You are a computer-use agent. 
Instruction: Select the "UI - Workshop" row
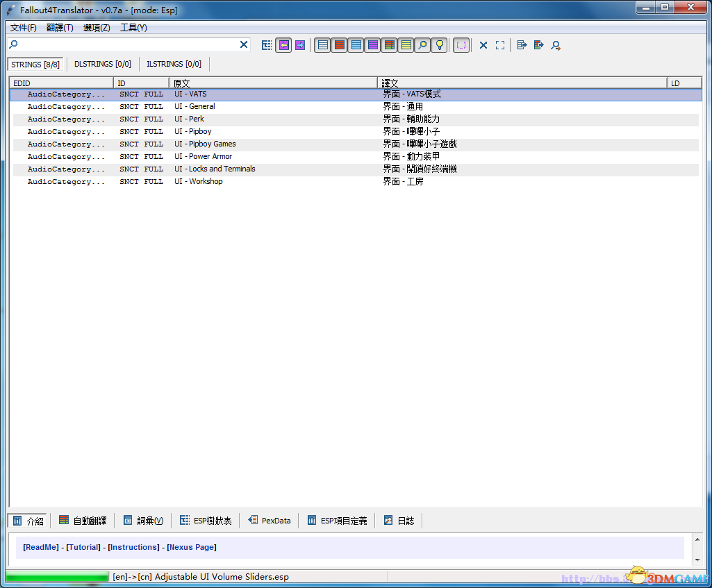coord(356,181)
